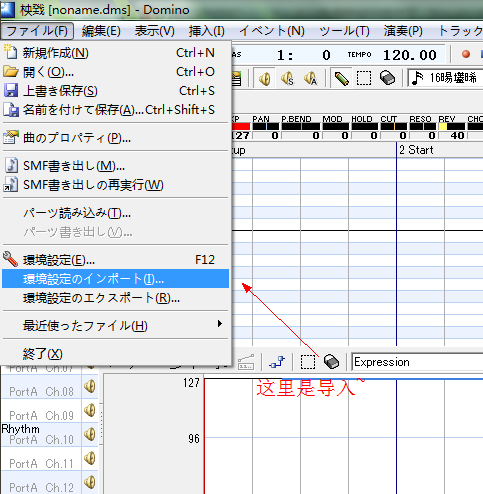Click the REV value 40 field

(x=452, y=135)
